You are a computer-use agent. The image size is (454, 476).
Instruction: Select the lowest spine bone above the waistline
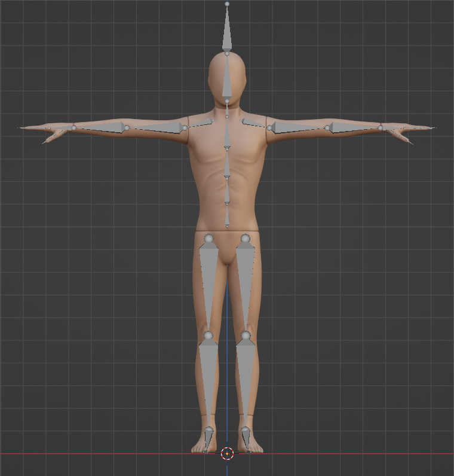(x=227, y=215)
